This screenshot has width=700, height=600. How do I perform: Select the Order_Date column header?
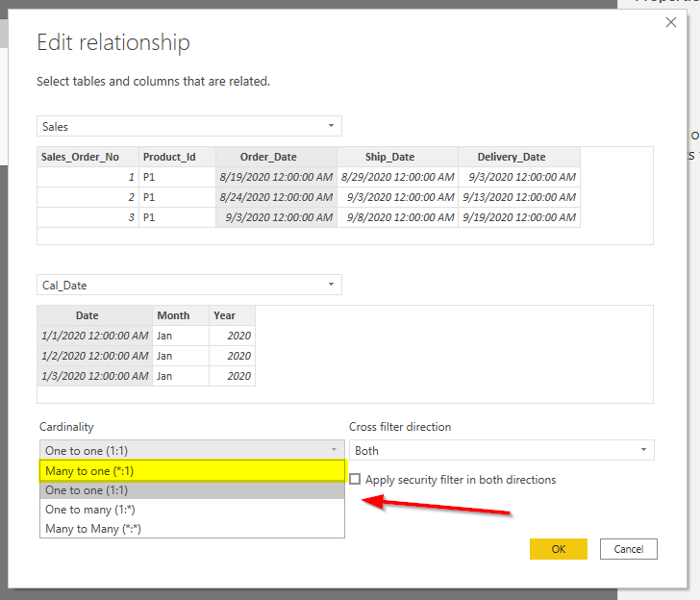coord(276,157)
